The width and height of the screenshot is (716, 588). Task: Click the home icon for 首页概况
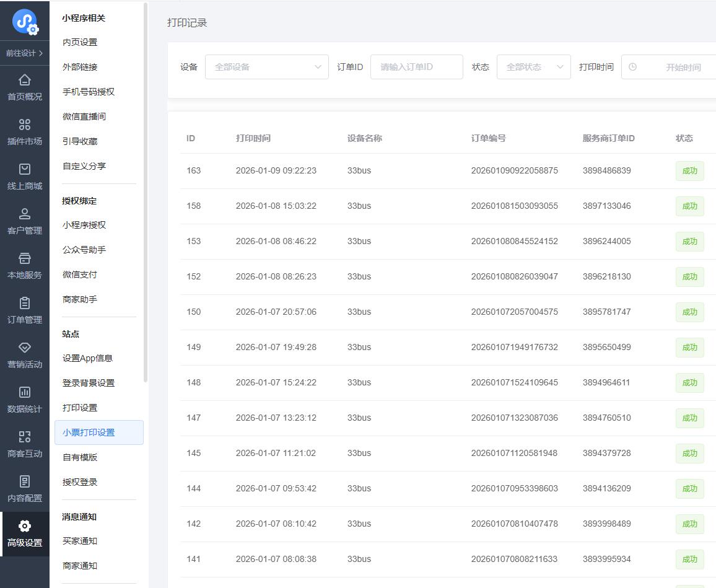(x=25, y=80)
